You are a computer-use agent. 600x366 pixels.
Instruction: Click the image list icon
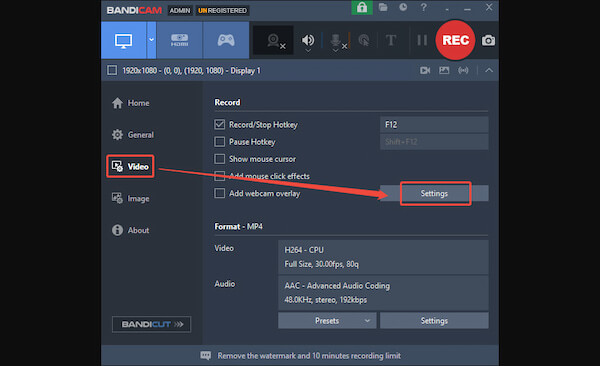click(444, 70)
